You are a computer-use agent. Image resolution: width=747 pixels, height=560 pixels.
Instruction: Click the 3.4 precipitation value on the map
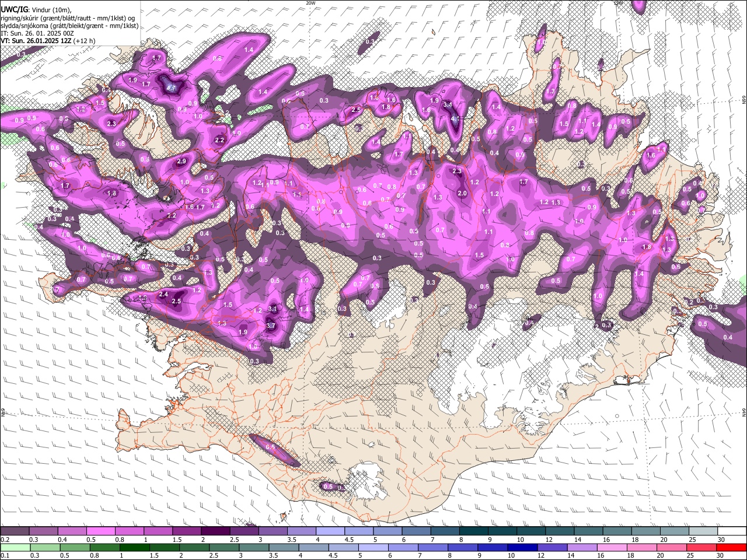coord(448,105)
